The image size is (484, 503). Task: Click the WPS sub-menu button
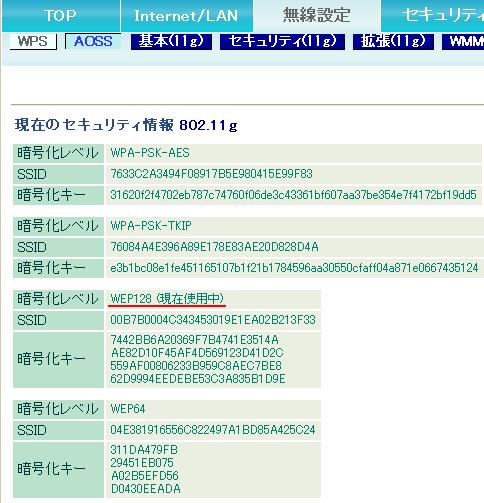(x=33, y=41)
